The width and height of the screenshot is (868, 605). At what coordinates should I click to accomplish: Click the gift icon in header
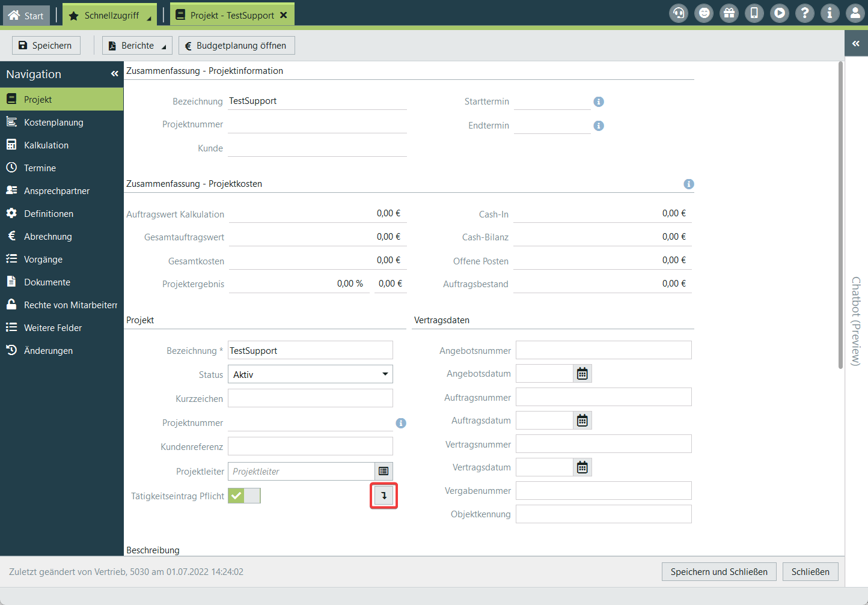coord(729,13)
